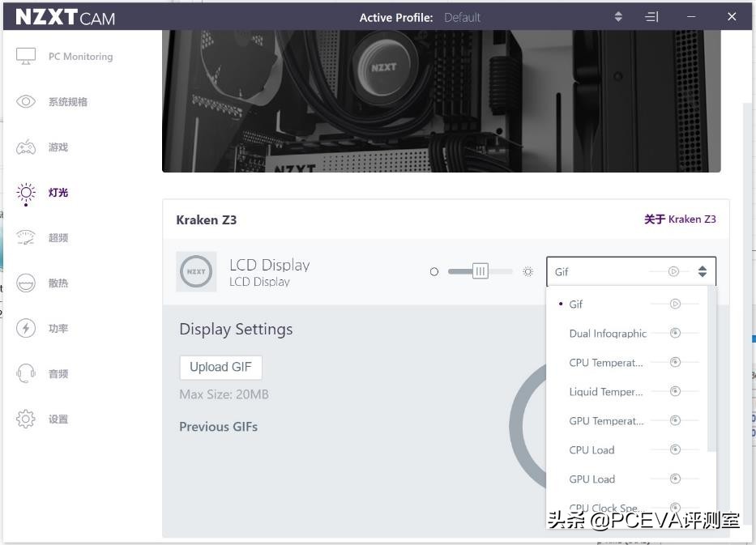Click the PC build preview image

[x=441, y=100]
